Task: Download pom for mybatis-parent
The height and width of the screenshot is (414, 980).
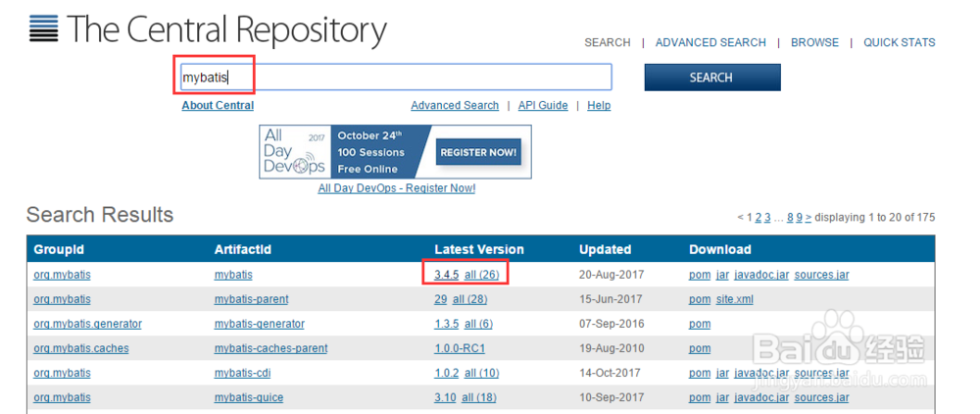Action: pyautogui.click(x=700, y=299)
